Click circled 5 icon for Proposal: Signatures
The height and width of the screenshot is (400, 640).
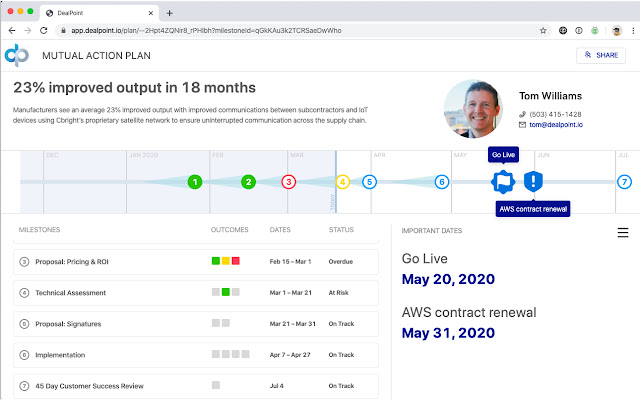coord(24,324)
